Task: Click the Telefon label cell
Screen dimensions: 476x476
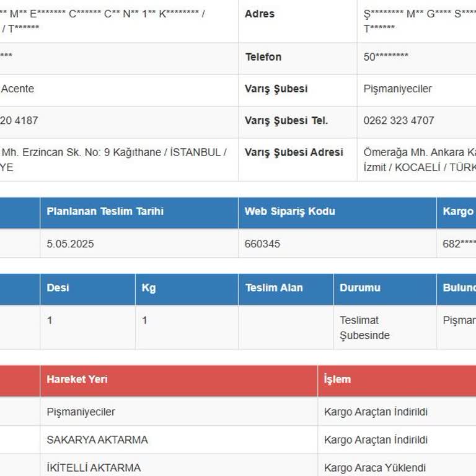Action: point(263,57)
